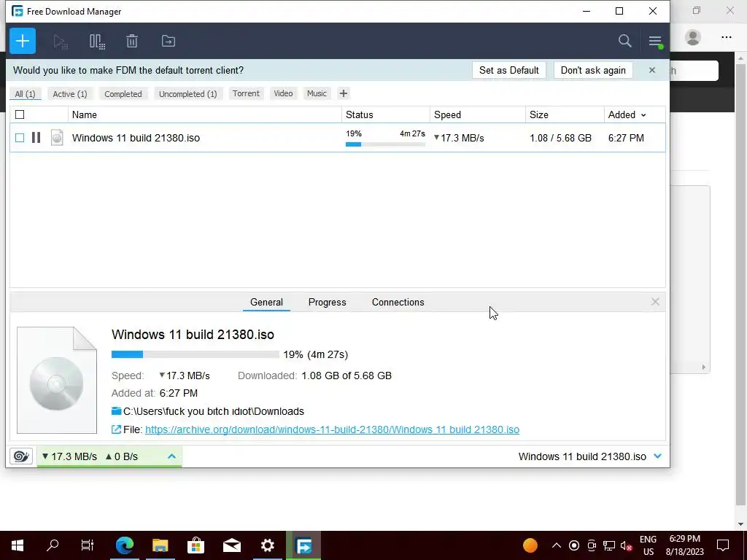Viewport: 747px width, 560px height.
Task: Select the Video filter tab
Action: [x=283, y=93]
